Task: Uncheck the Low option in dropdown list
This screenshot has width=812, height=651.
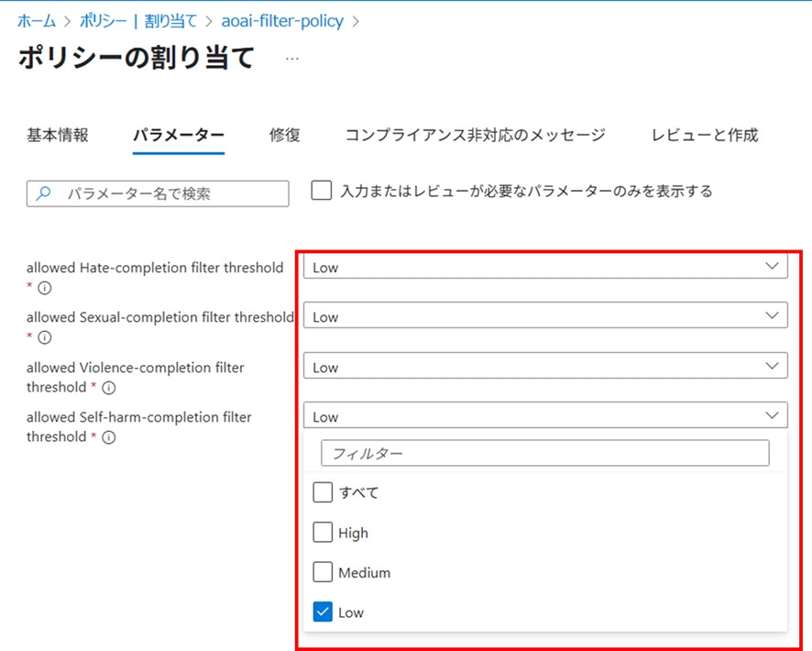Action: click(323, 612)
